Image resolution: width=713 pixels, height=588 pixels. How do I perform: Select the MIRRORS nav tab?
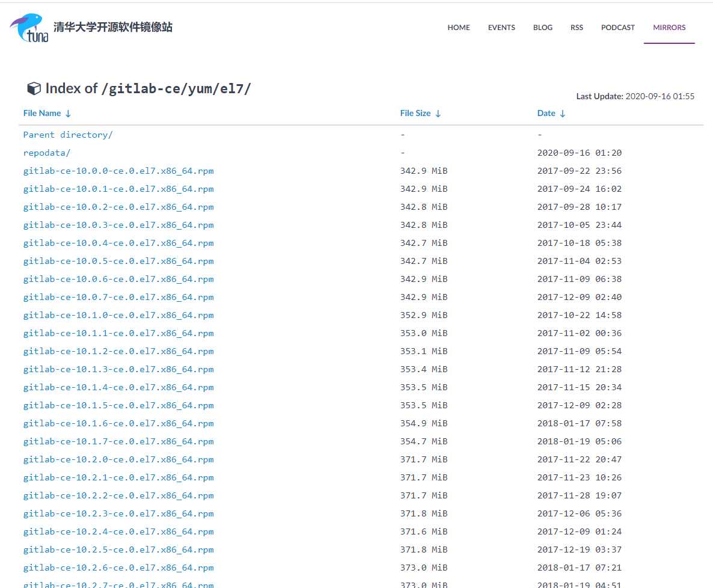pyautogui.click(x=669, y=27)
